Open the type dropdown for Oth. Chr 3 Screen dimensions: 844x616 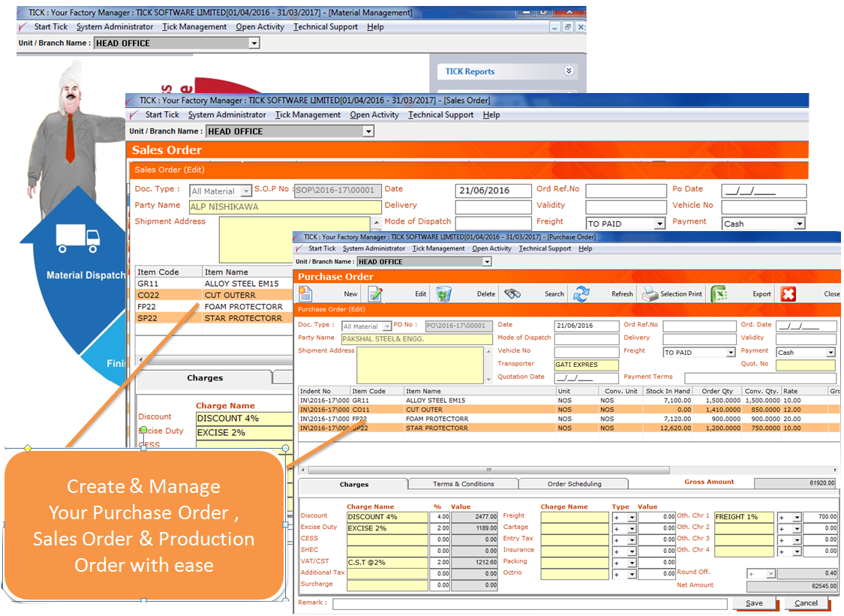(797, 540)
